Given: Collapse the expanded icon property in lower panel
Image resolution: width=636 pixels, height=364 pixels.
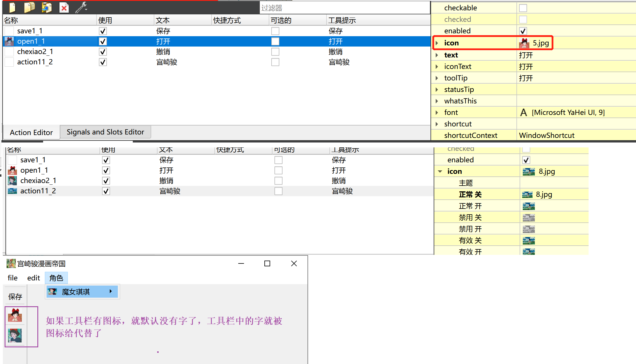Looking at the screenshot, I should 440,172.
